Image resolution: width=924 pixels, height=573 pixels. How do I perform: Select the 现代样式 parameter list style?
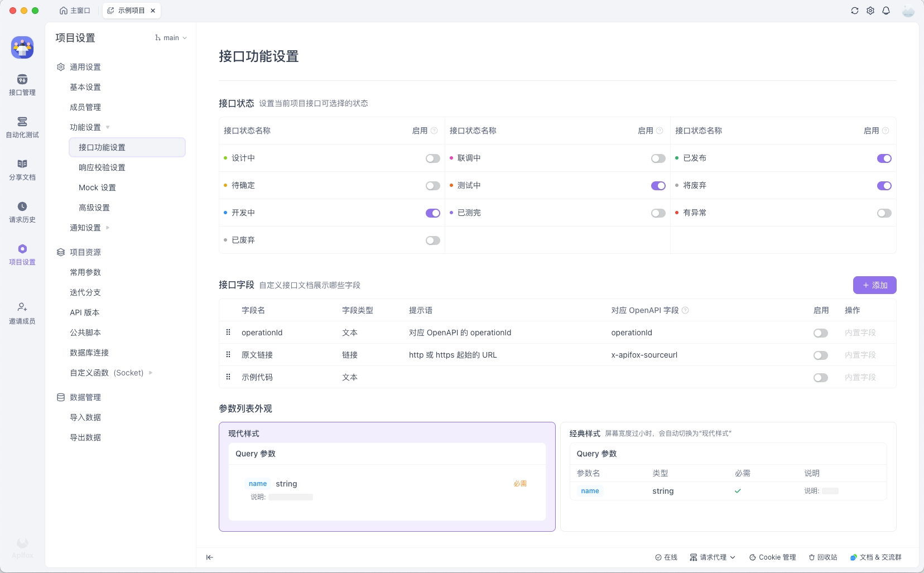tap(387, 477)
